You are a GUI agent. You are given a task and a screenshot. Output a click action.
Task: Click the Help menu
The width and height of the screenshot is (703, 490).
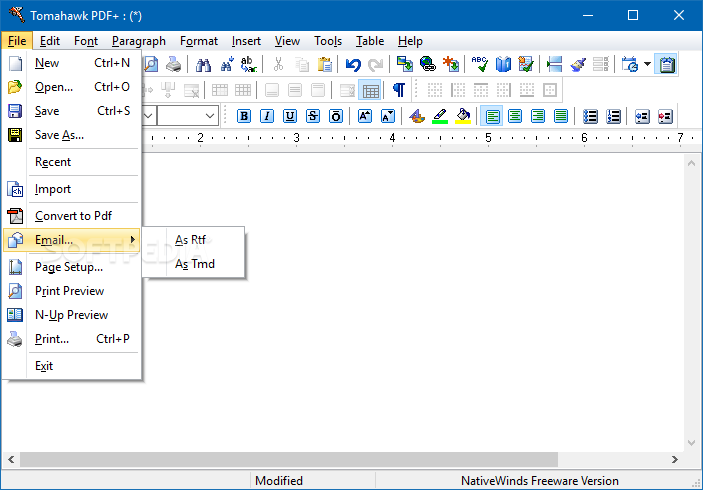[410, 41]
